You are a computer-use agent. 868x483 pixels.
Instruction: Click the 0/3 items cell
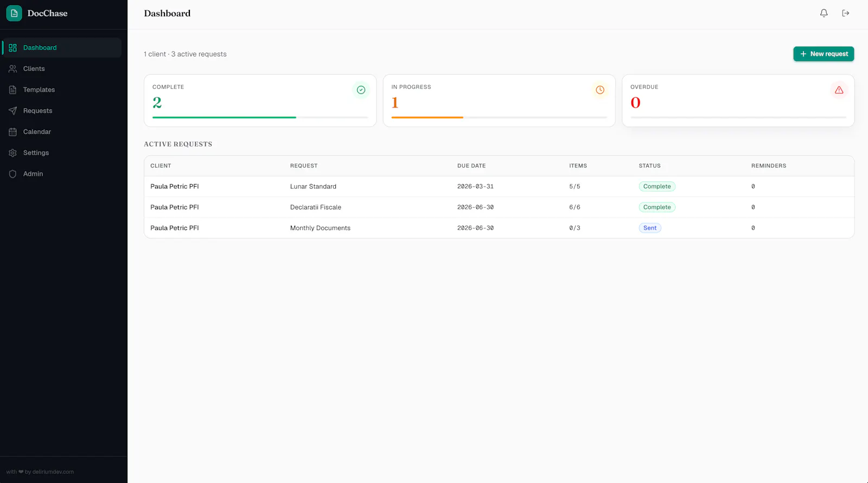pos(575,228)
